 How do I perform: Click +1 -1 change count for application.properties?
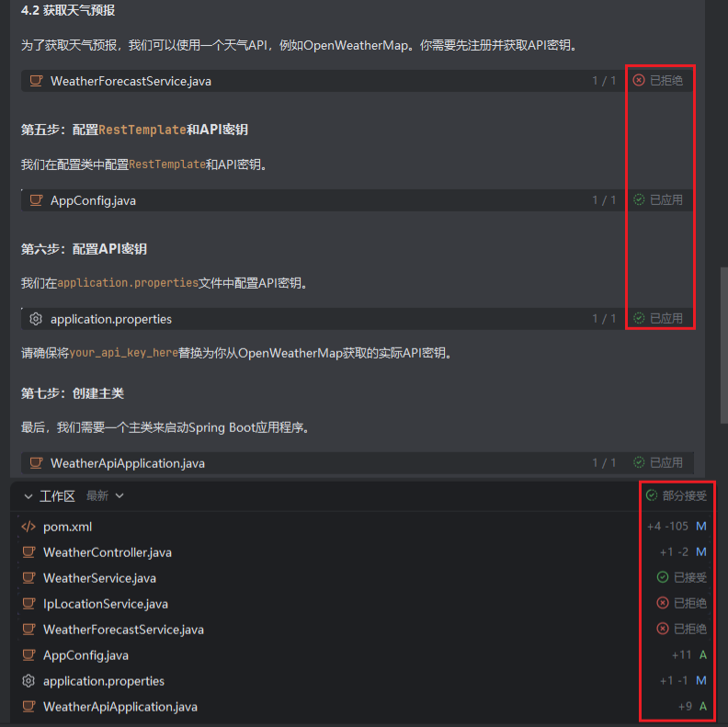(x=674, y=680)
